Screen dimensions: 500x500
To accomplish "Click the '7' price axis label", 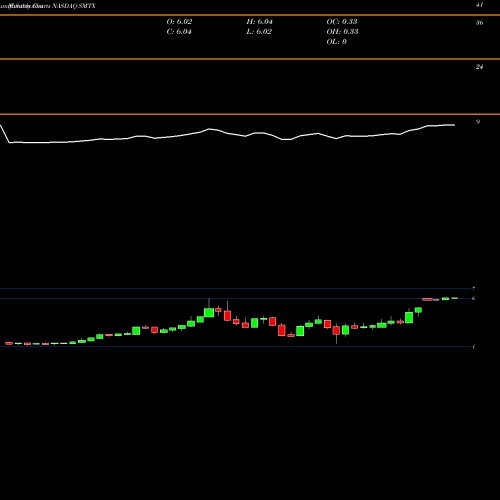I will pos(473,289).
